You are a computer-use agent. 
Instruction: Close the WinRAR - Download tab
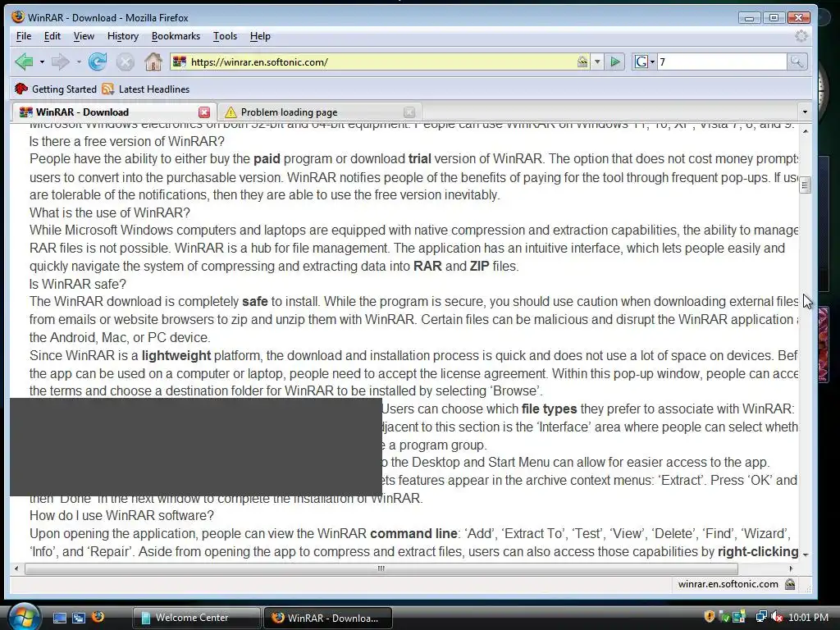tap(204, 112)
